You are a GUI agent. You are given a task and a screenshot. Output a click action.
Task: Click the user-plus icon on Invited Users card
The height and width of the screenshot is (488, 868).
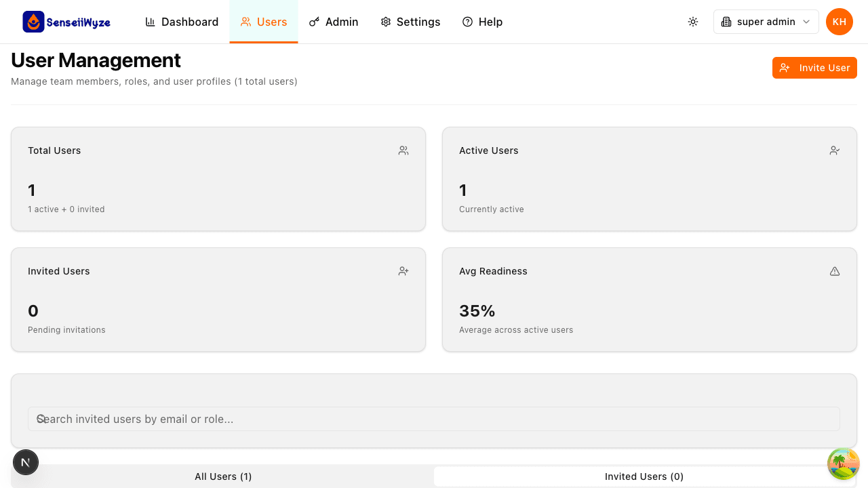(x=403, y=270)
